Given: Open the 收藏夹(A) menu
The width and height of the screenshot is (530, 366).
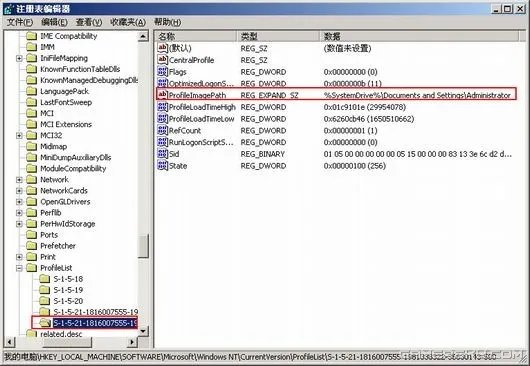Looking at the screenshot, I should coord(128,22).
